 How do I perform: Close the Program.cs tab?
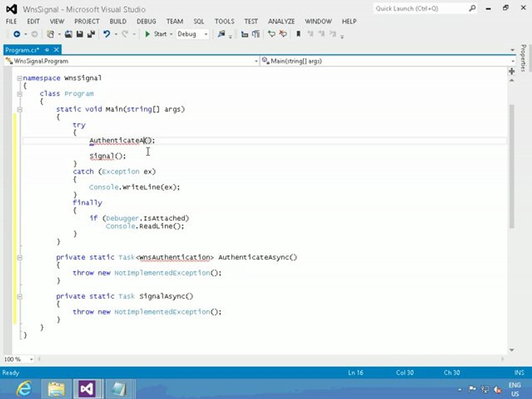pos(57,50)
